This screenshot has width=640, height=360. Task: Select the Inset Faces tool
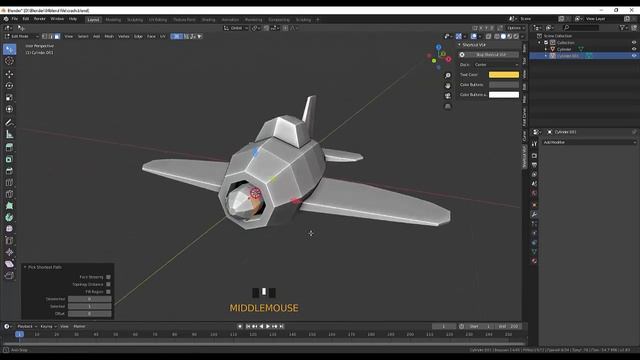[x=9, y=159]
